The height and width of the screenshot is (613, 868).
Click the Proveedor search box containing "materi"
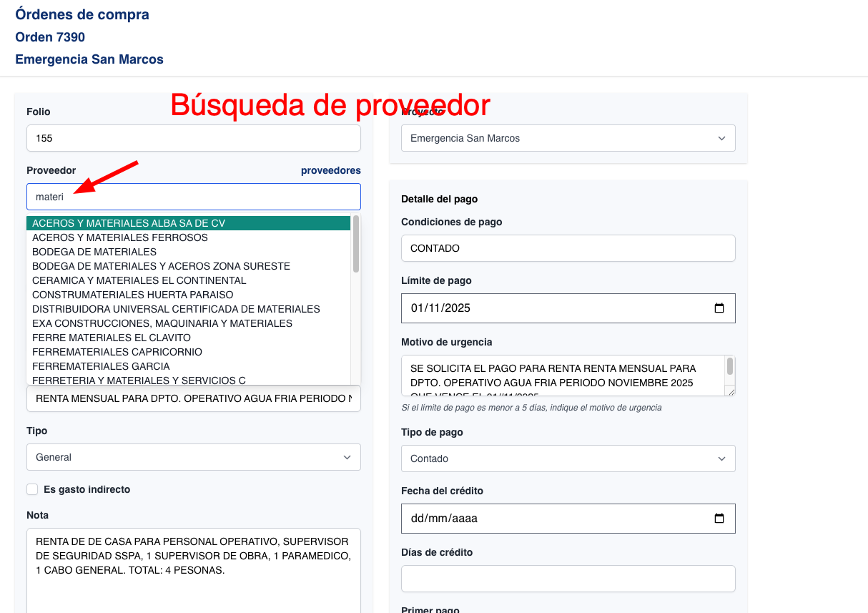click(193, 196)
